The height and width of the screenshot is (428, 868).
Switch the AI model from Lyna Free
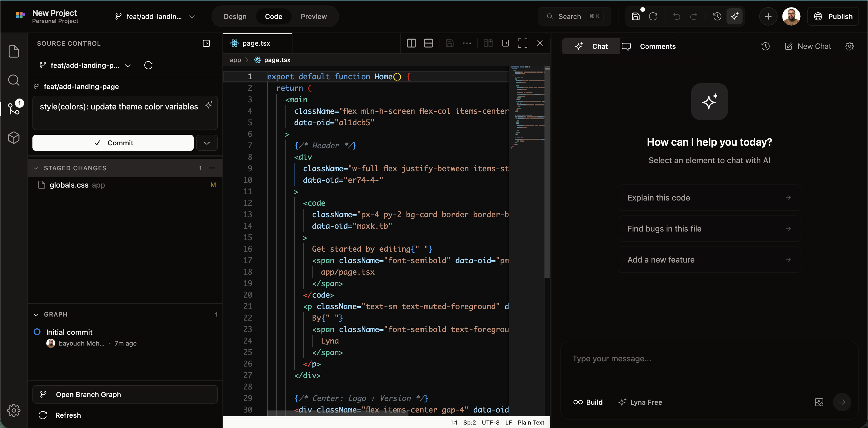tap(640, 402)
